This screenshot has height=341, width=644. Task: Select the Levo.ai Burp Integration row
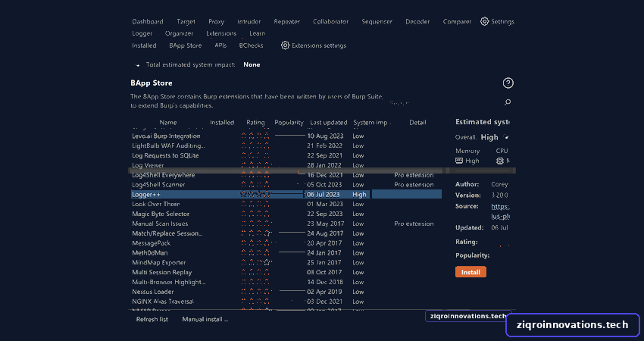point(286,136)
